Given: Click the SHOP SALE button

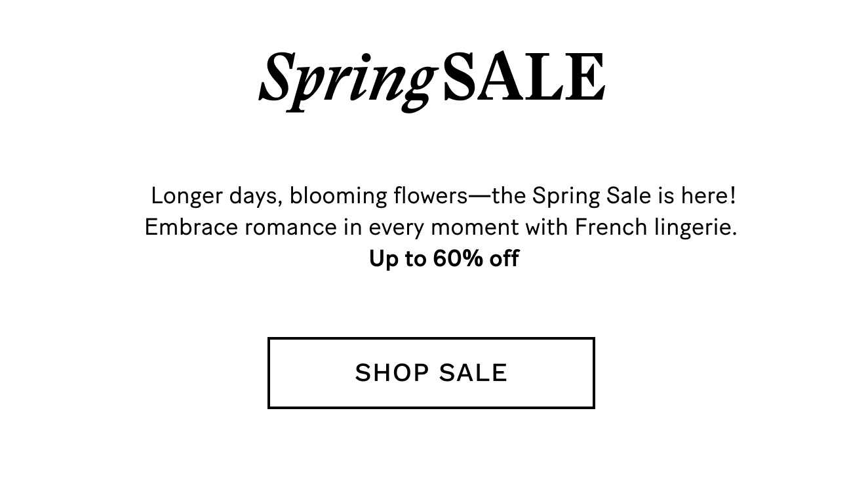Looking at the screenshot, I should 431,373.
